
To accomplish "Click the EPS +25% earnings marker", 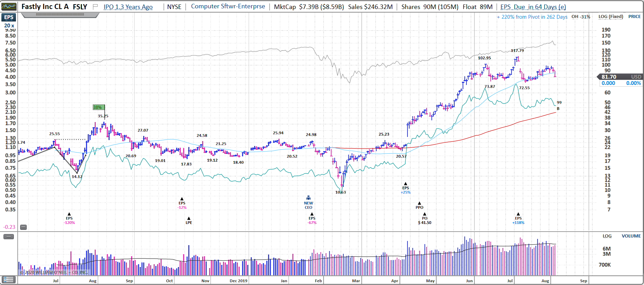I will (x=405, y=188).
